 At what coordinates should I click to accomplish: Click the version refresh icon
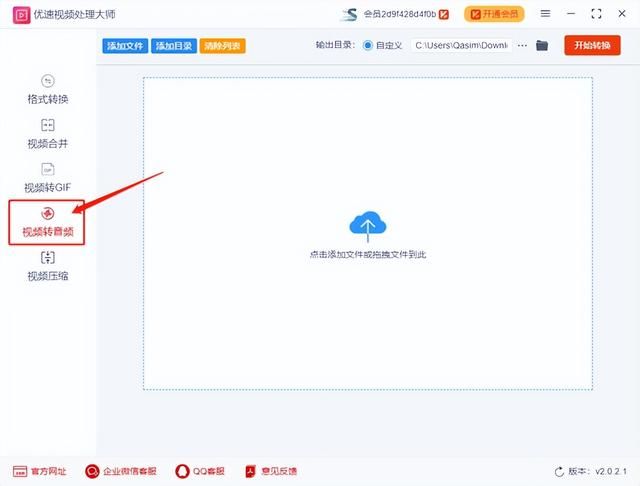(559, 472)
